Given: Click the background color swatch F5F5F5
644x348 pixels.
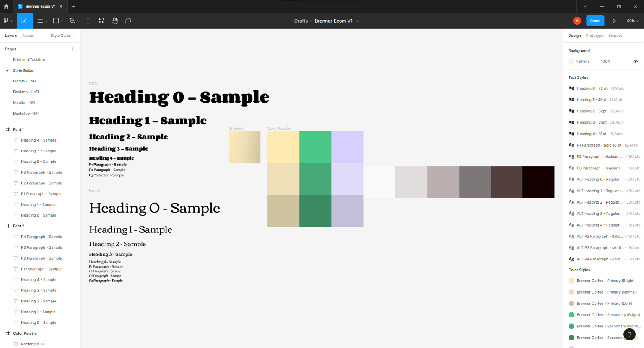Looking at the screenshot, I should pyautogui.click(x=571, y=62).
